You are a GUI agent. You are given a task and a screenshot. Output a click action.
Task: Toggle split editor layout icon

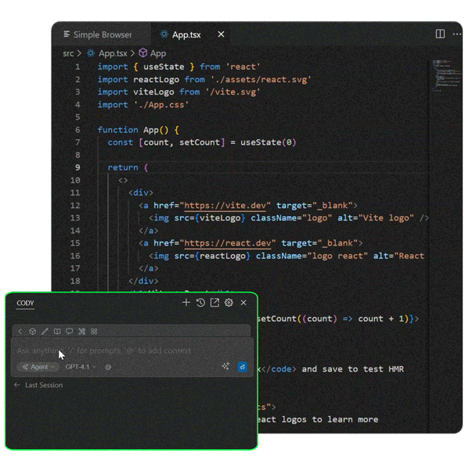440,34
